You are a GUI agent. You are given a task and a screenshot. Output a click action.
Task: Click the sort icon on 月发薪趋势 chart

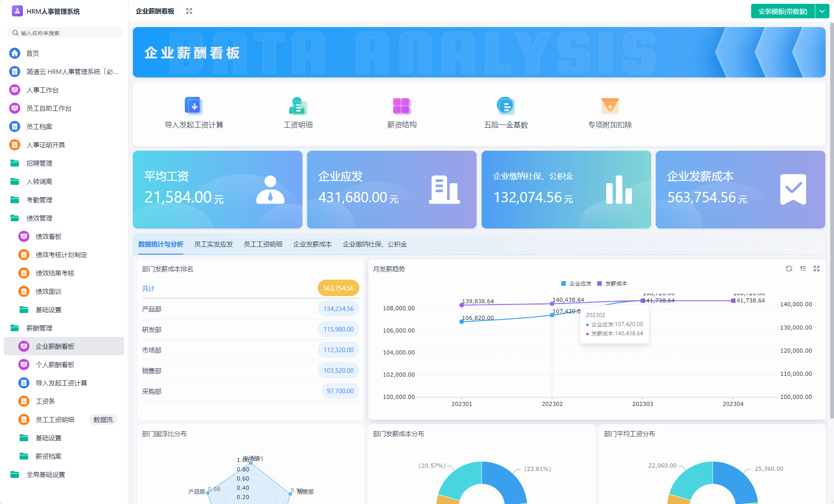pos(803,269)
